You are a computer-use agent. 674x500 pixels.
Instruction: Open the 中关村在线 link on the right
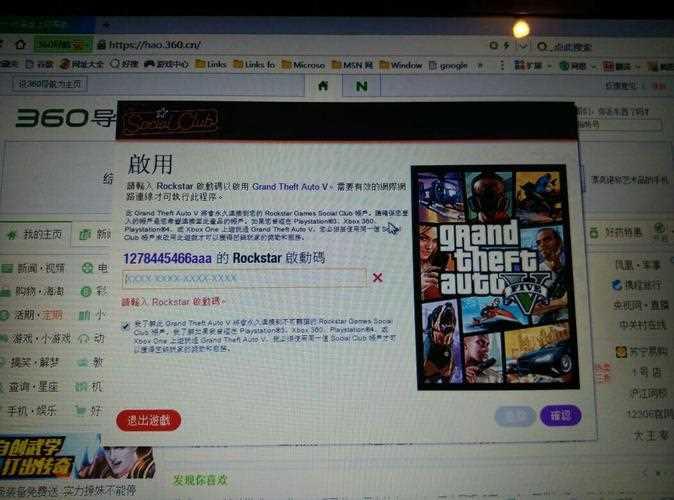[642, 325]
